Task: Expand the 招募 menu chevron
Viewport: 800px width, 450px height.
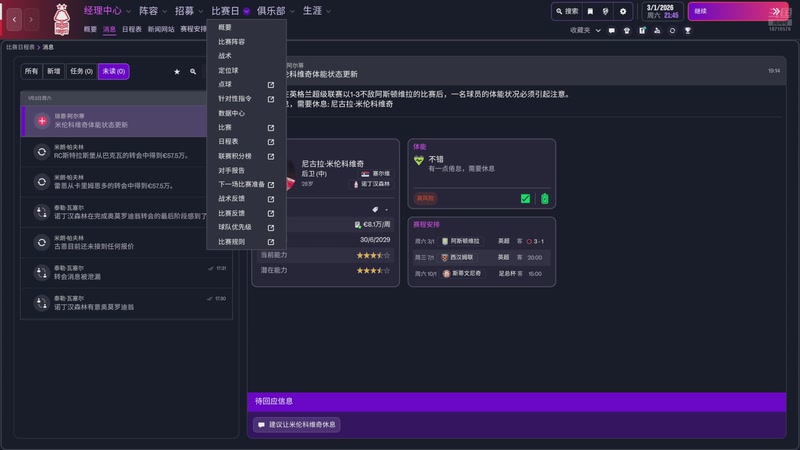Action: (201, 11)
